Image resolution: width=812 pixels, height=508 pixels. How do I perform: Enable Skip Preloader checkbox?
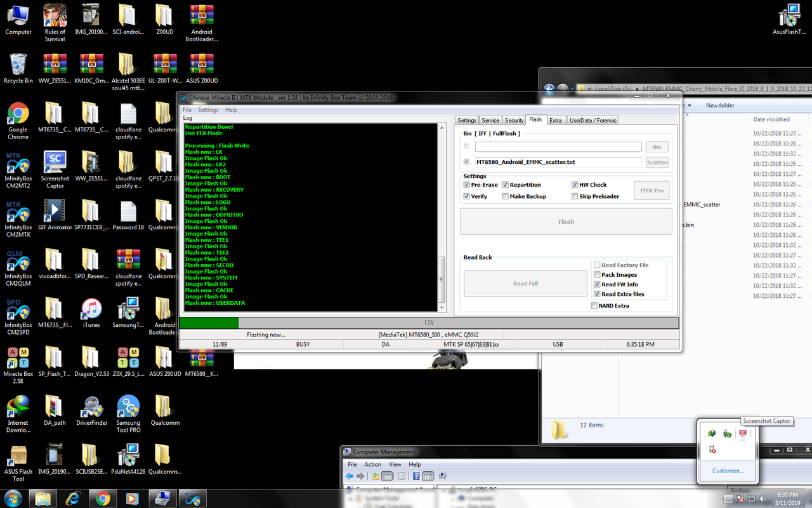[x=575, y=196]
